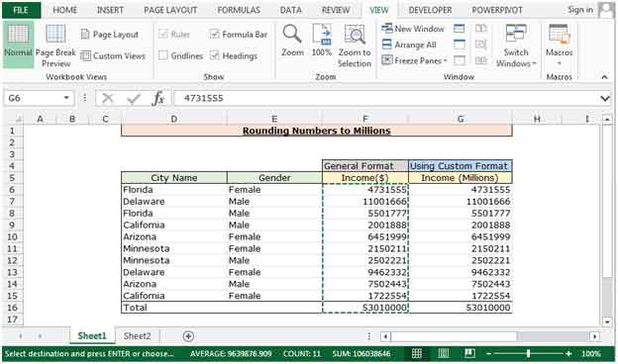The image size is (618, 364).
Task: Open Custom Views dialog
Action: [113, 55]
